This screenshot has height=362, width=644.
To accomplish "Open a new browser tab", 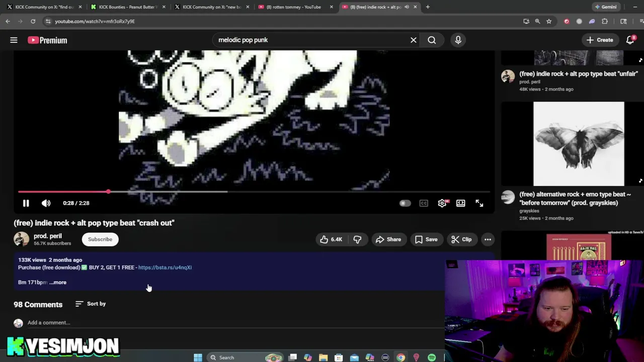I will pyautogui.click(x=428, y=7).
